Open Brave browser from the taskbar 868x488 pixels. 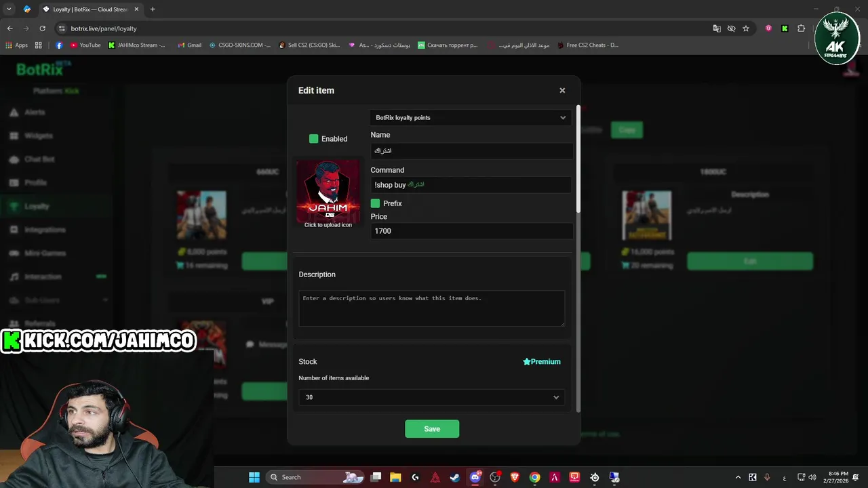click(x=515, y=477)
